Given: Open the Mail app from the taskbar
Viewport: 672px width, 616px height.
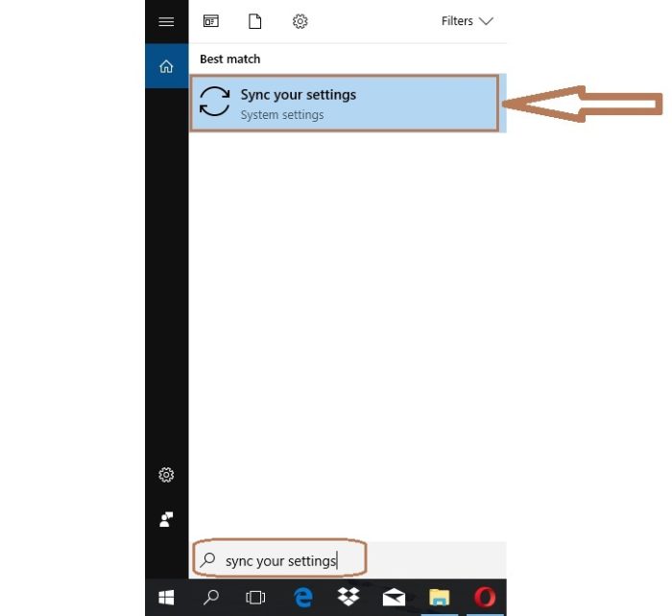Looking at the screenshot, I should pos(394,597).
